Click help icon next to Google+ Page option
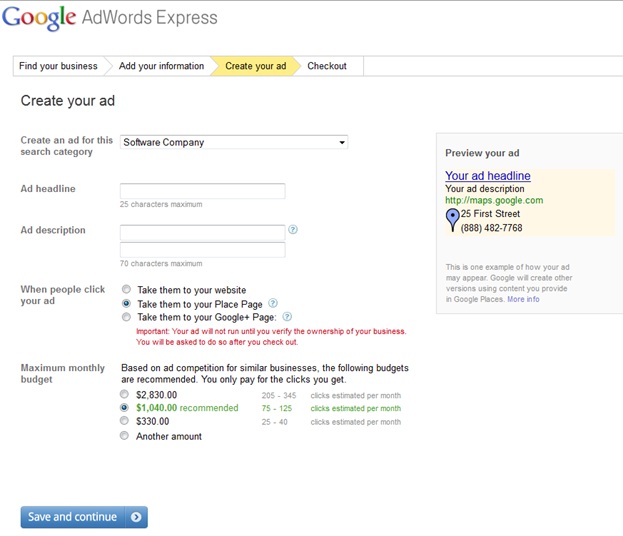This screenshot has height=536, width=623. [287, 317]
